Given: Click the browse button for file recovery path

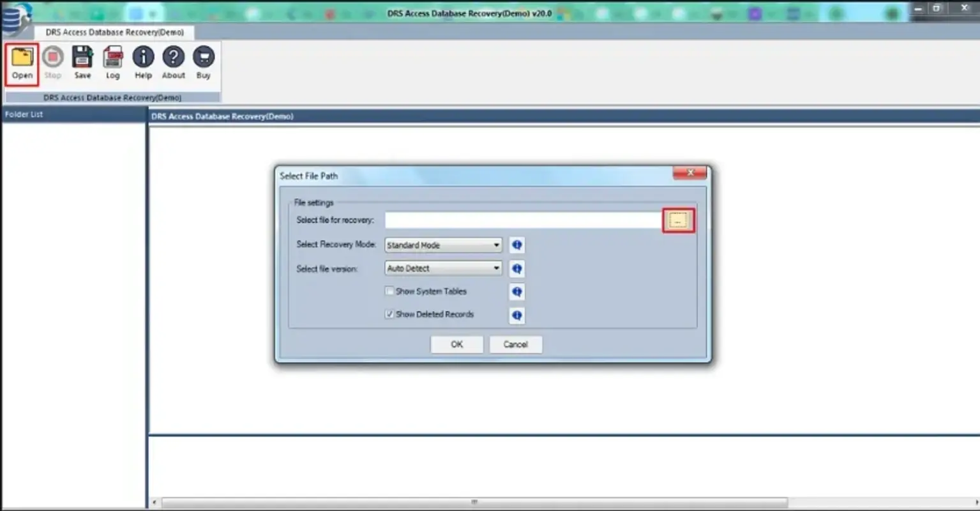Looking at the screenshot, I should (678, 219).
